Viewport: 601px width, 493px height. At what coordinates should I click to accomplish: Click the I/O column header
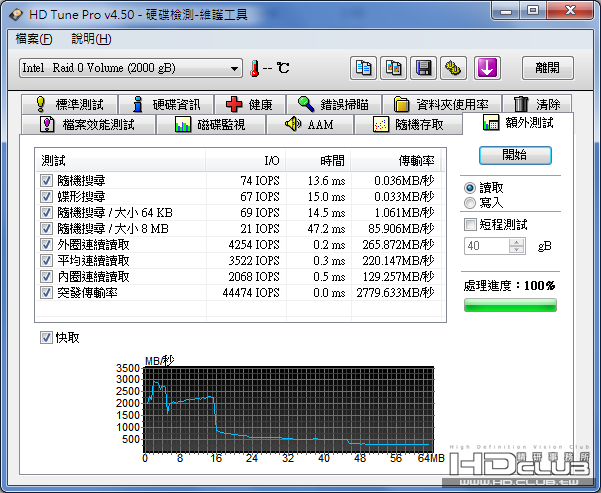246,160
